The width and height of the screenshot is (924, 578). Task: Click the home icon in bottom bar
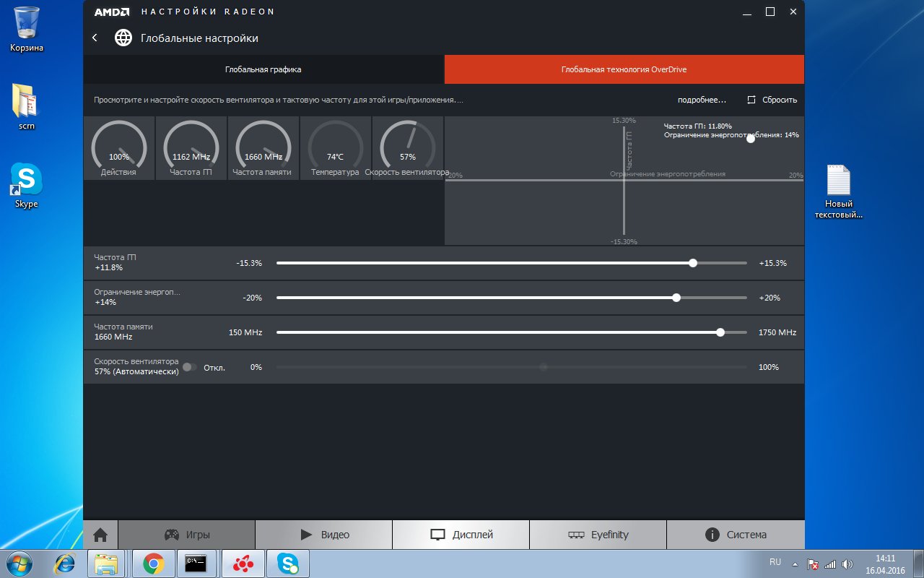click(100, 535)
